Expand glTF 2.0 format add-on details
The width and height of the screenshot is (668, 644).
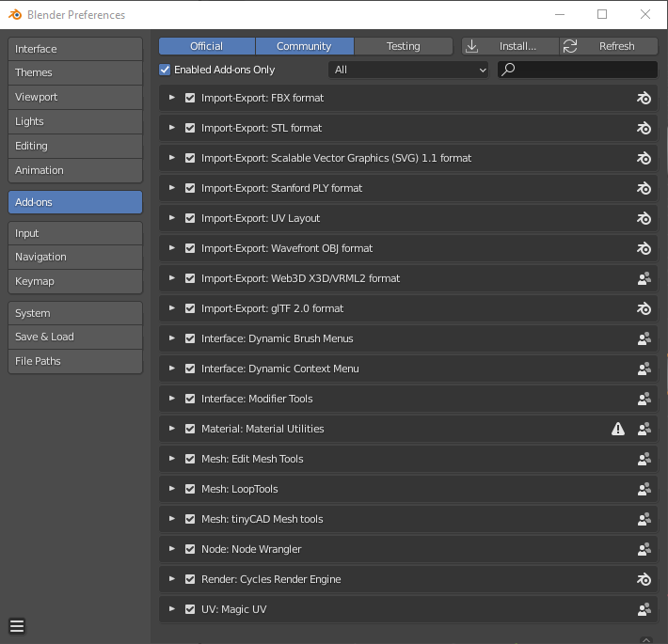171,308
